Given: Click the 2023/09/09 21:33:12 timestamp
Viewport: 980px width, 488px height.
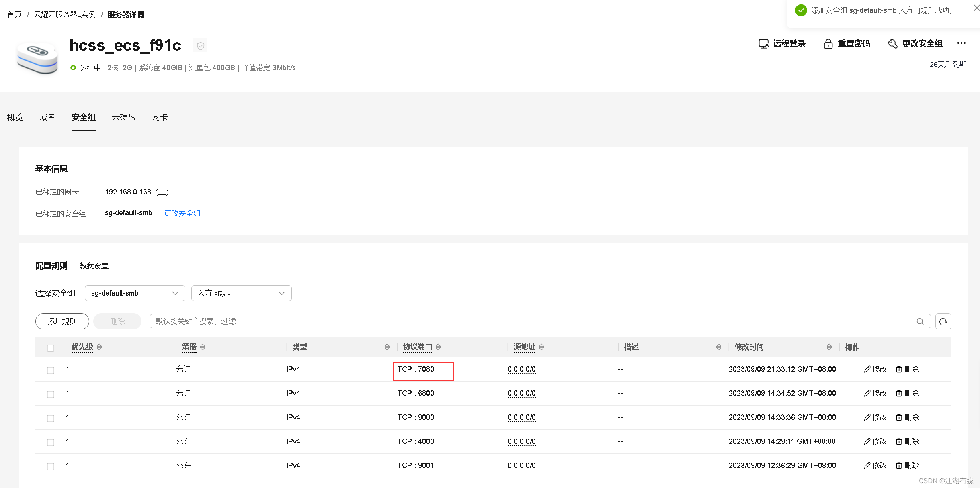Looking at the screenshot, I should (x=782, y=369).
